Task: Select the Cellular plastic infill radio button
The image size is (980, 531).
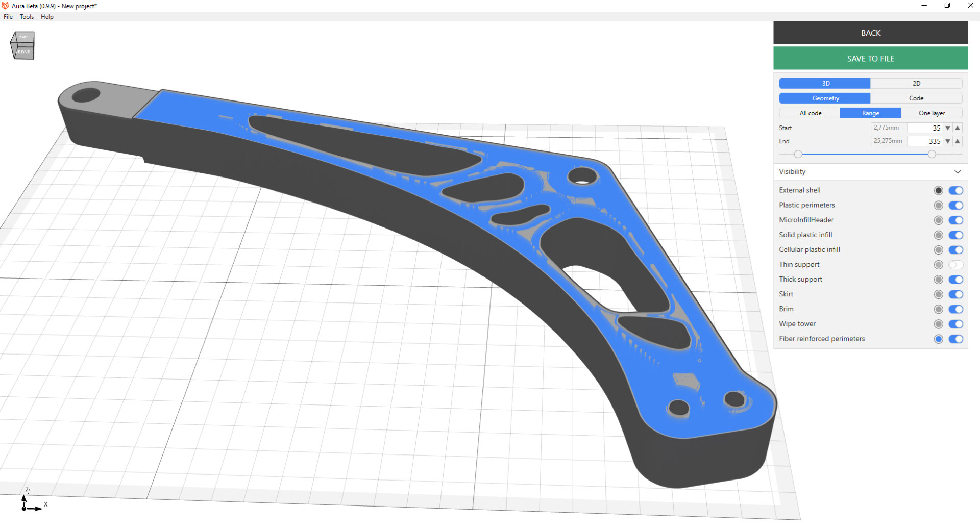Action: (x=938, y=250)
